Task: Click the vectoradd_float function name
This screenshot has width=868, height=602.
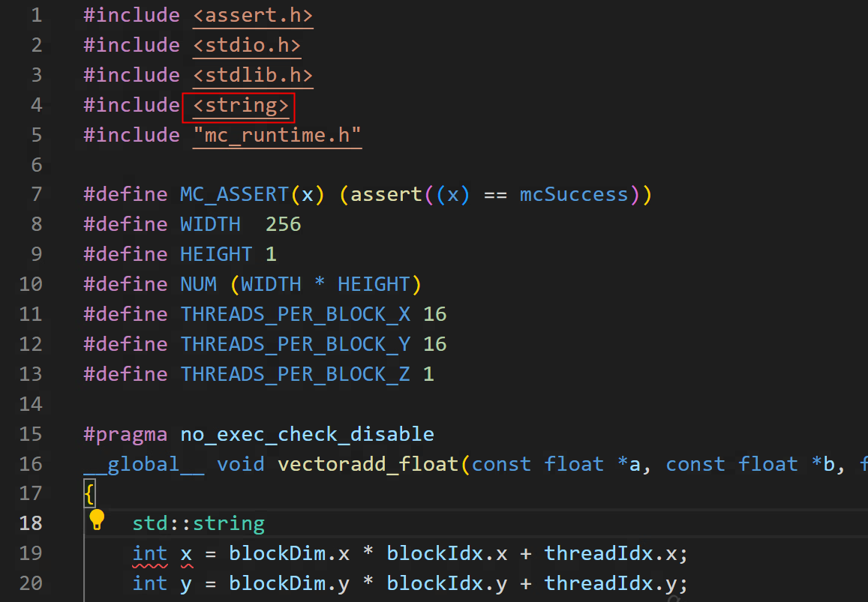Action: click(368, 464)
